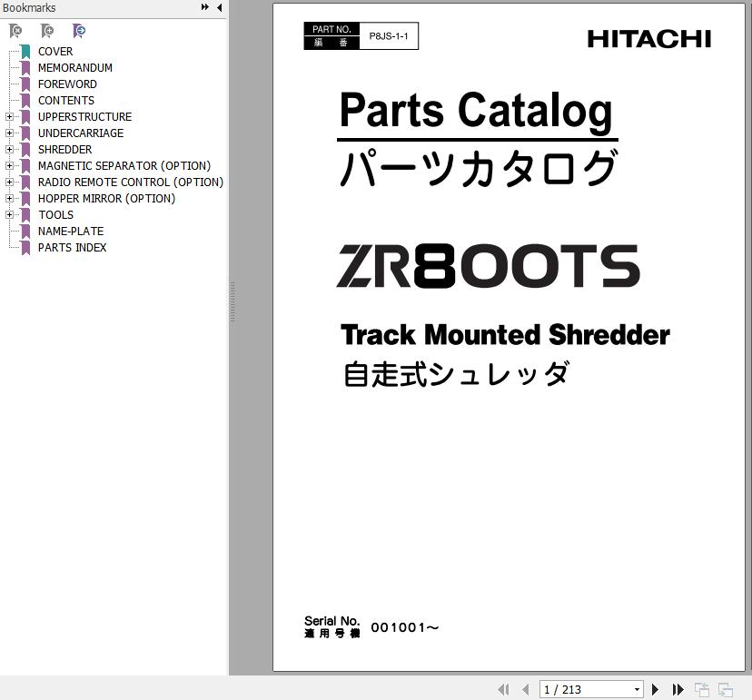Click the HITACHI logo text
Image resolution: width=752 pixels, height=700 pixels.
coord(649,39)
